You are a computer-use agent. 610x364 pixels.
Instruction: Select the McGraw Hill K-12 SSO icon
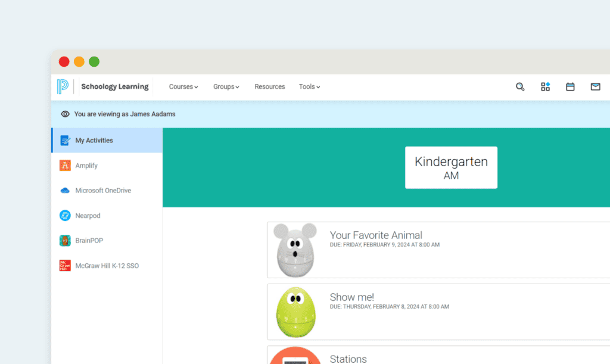click(64, 265)
